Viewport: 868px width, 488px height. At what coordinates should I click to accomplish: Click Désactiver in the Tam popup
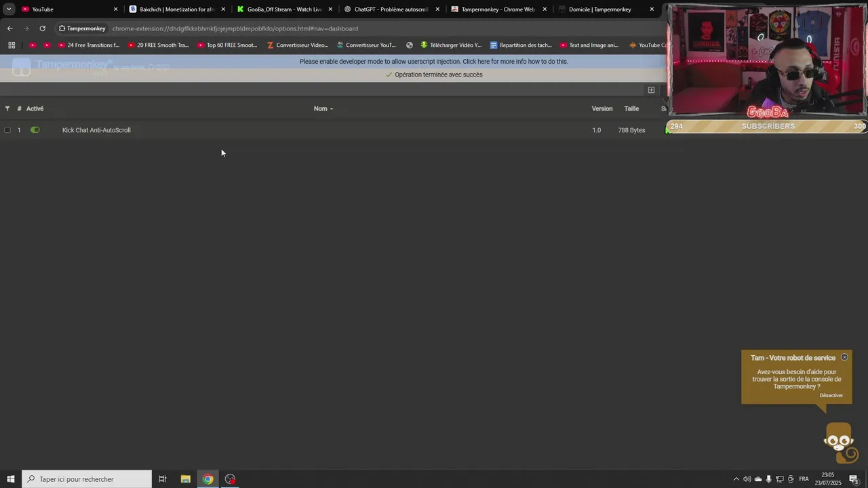point(831,395)
